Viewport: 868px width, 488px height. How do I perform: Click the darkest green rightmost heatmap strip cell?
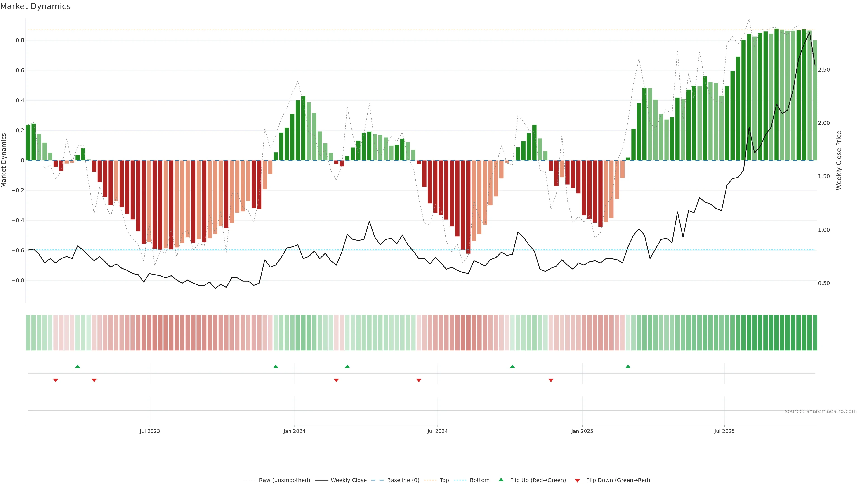[x=815, y=333]
